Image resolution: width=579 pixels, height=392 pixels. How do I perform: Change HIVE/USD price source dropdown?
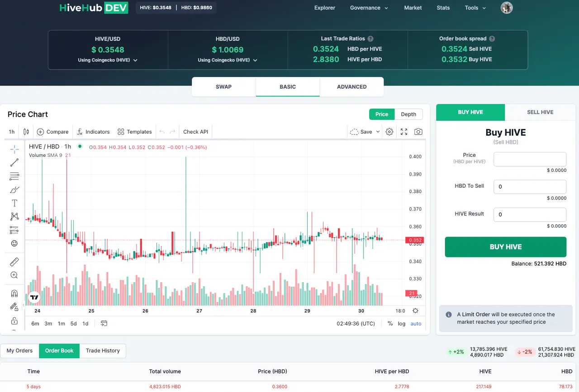tap(108, 60)
